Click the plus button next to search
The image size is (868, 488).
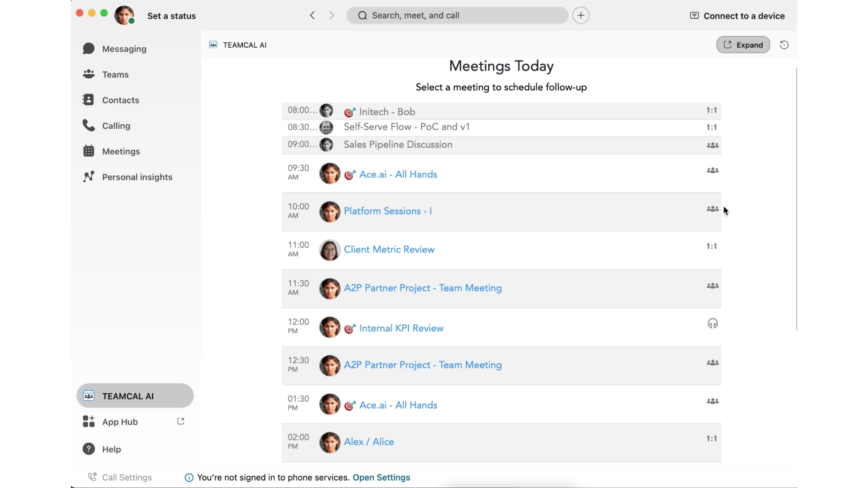580,15
